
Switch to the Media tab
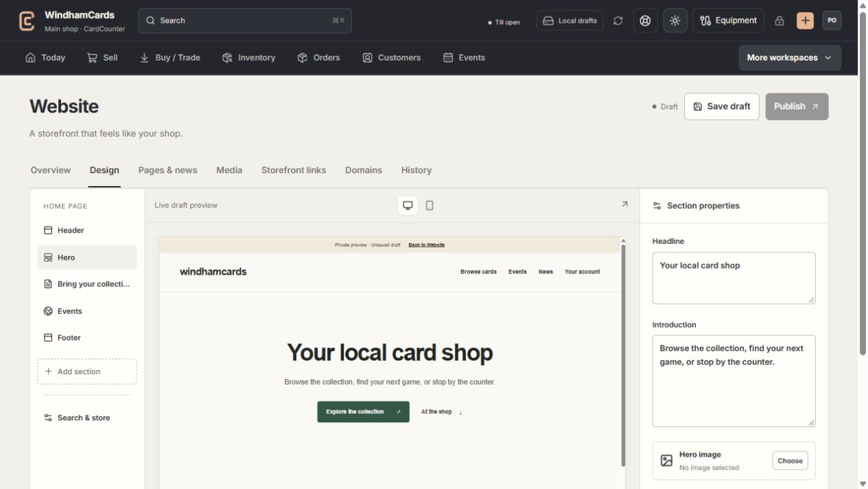point(229,170)
